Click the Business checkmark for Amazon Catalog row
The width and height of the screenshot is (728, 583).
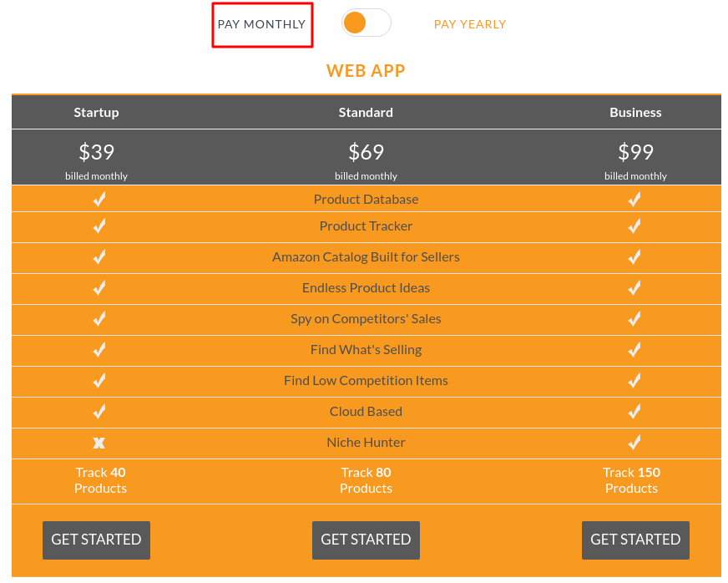click(634, 257)
